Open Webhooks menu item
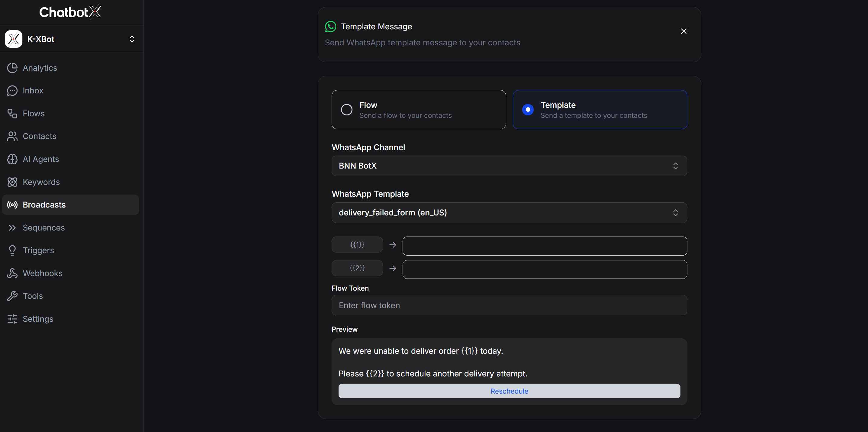This screenshot has height=432, width=868. [x=70, y=273]
